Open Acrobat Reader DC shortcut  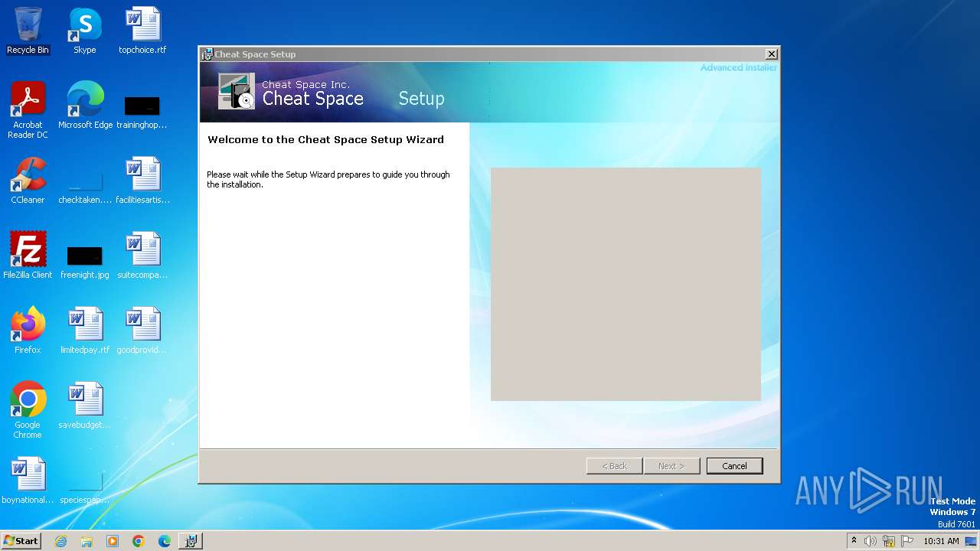[28, 109]
